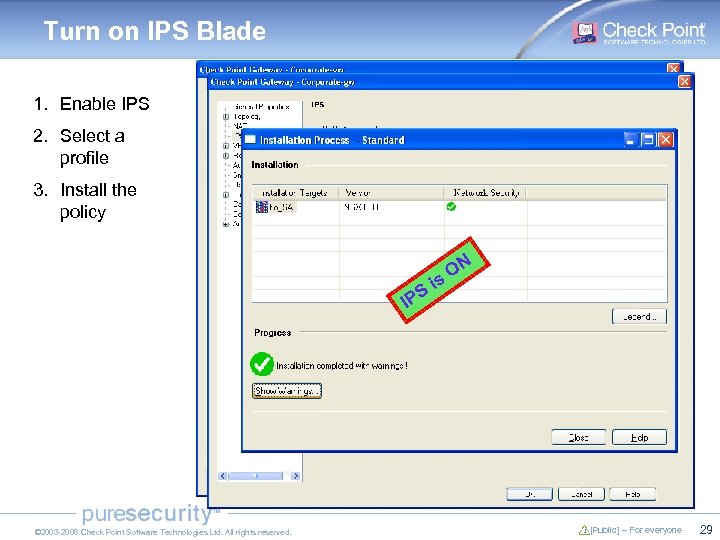Maximize the Installation Process window
This screenshot has height=540, width=720.
click(648, 140)
